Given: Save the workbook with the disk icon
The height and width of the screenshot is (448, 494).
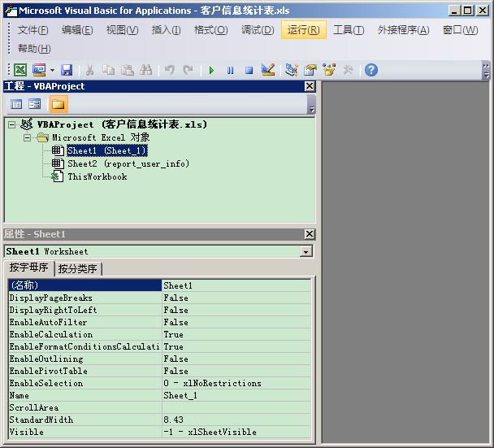Looking at the screenshot, I should [67, 70].
